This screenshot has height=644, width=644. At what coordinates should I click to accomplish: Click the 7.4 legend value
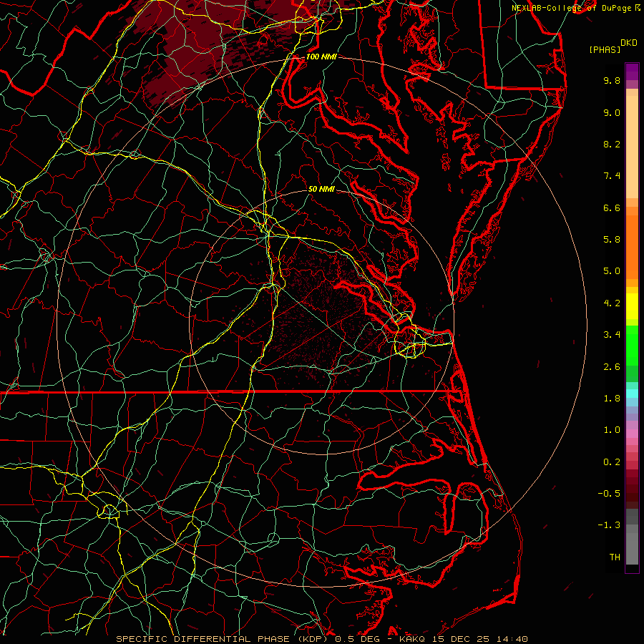point(612,176)
